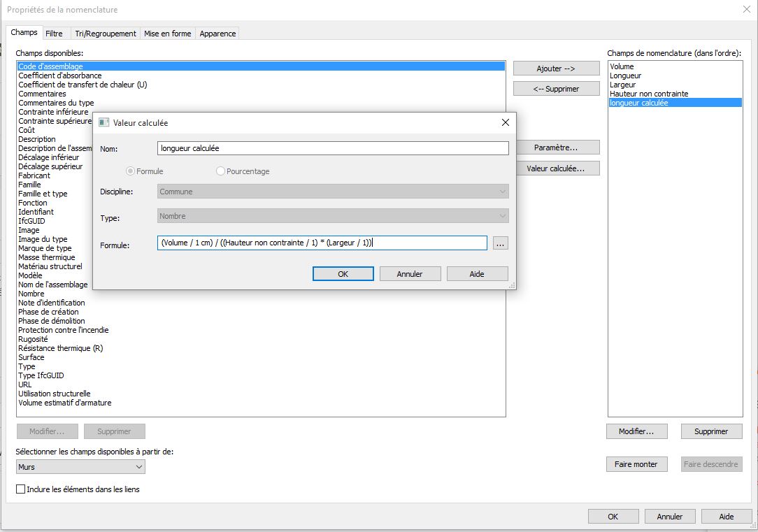
Task: Click the formula browse ellipsis button
Action: (500, 243)
